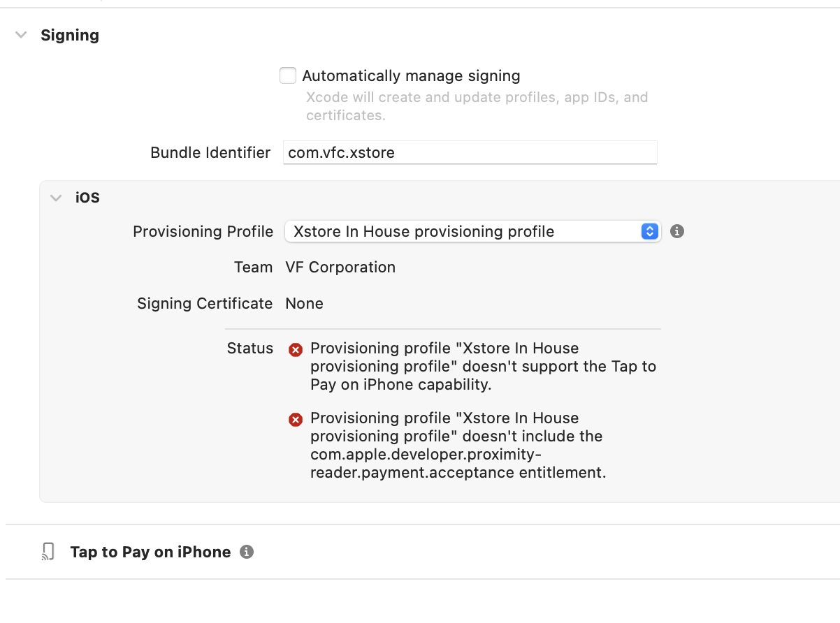Collapse the iOS subsection chevron
Viewport: 840px width, 623px height.
coord(56,198)
